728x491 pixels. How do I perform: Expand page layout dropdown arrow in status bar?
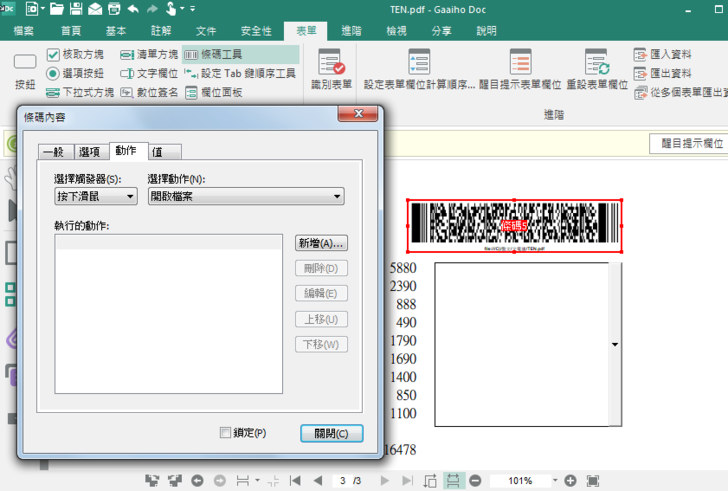258,480
